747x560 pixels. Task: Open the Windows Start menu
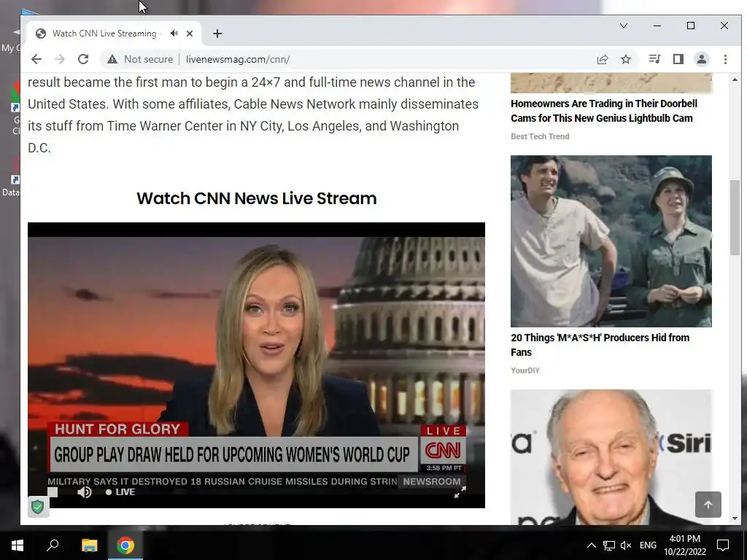(18, 545)
